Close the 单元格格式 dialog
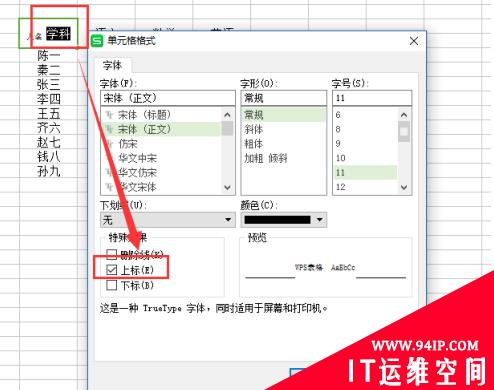 (x=414, y=41)
